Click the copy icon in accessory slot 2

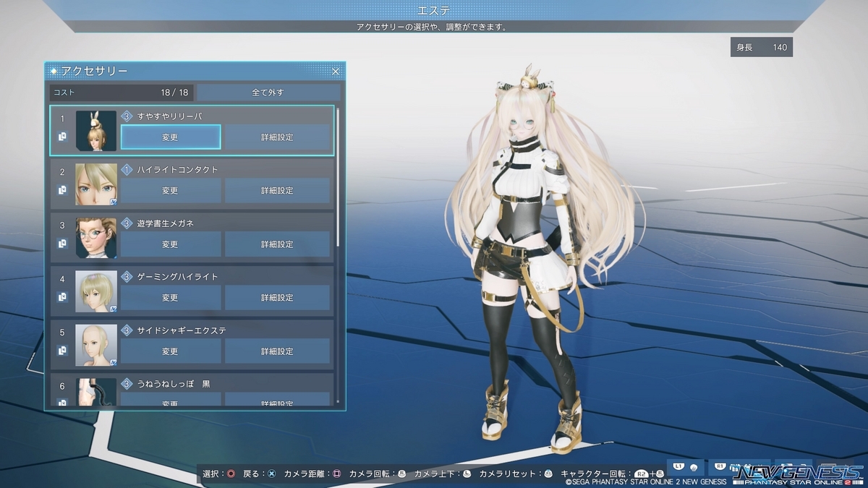click(x=63, y=190)
